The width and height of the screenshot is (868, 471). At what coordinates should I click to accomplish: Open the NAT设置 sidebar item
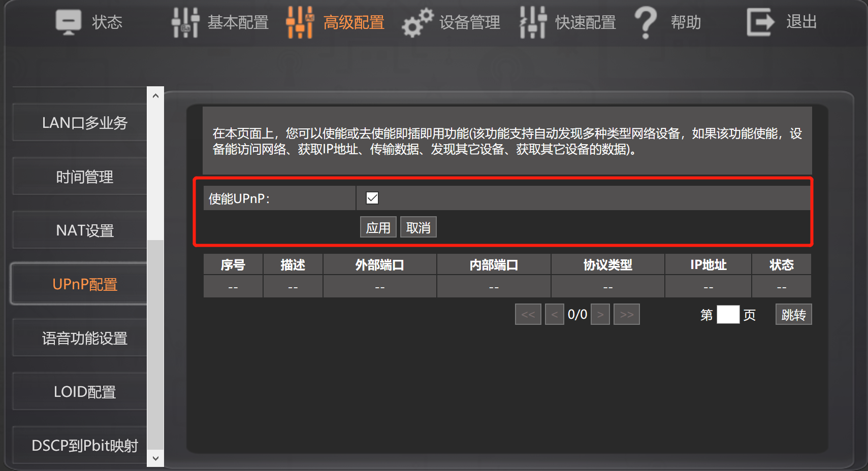coord(84,230)
